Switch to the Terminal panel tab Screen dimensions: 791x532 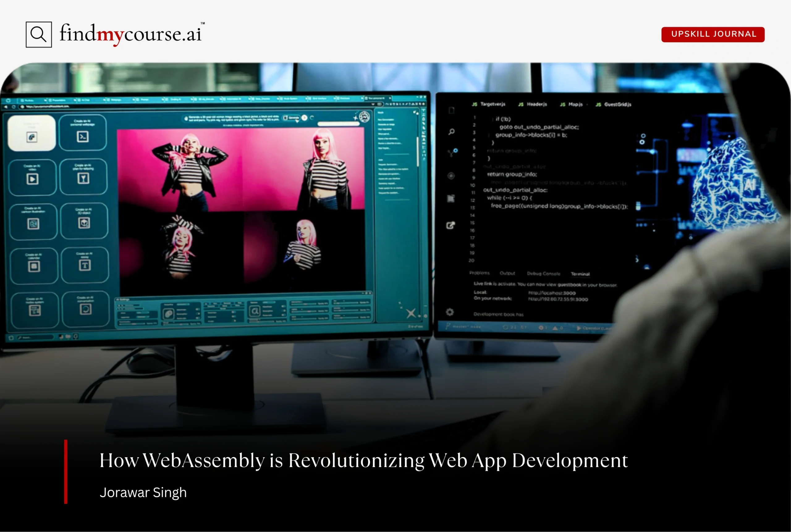581,274
